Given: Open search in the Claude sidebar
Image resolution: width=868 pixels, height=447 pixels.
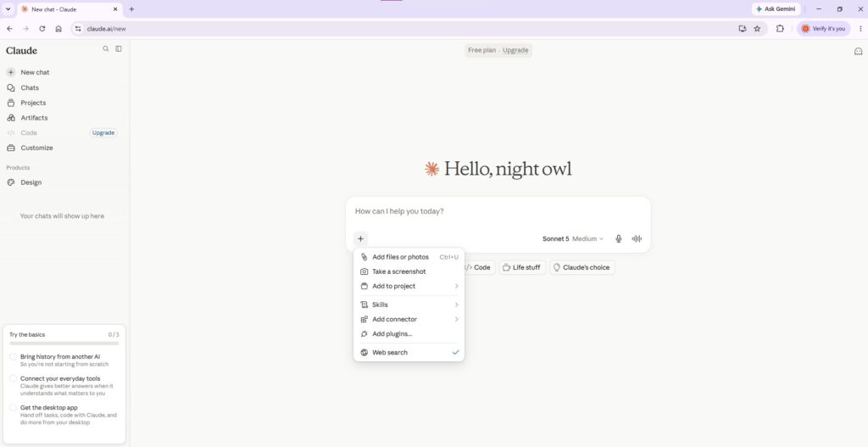Looking at the screenshot, I should [x=106, y=48].
